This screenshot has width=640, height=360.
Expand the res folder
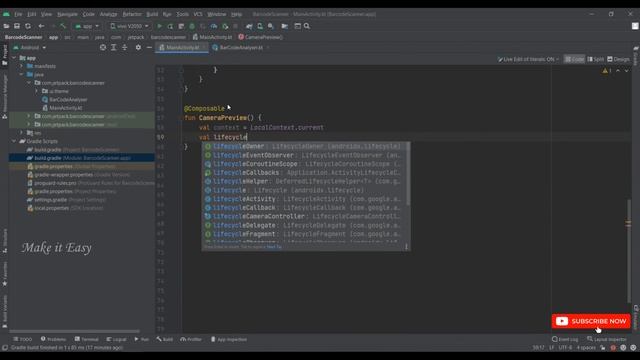22,133
